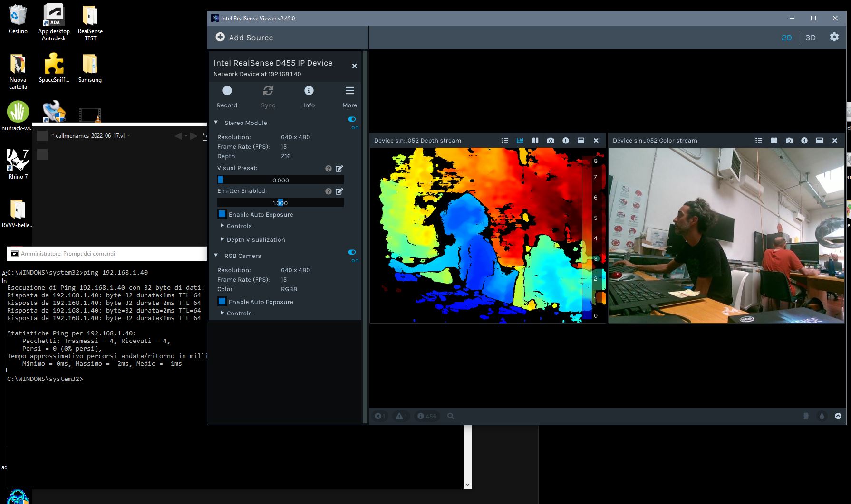Edit the Visual Preset value
851x504 pixels.
tap(339, 169)
